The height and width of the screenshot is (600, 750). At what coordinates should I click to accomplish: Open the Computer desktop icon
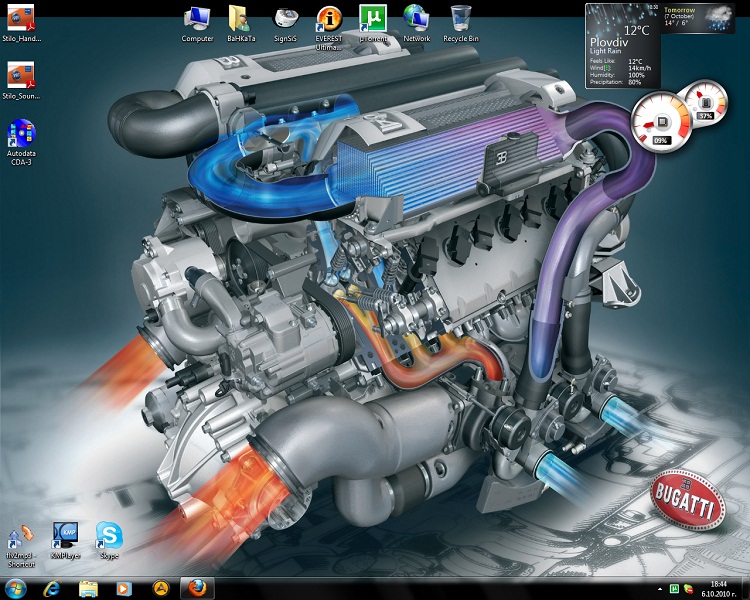[x=197, y=19]
